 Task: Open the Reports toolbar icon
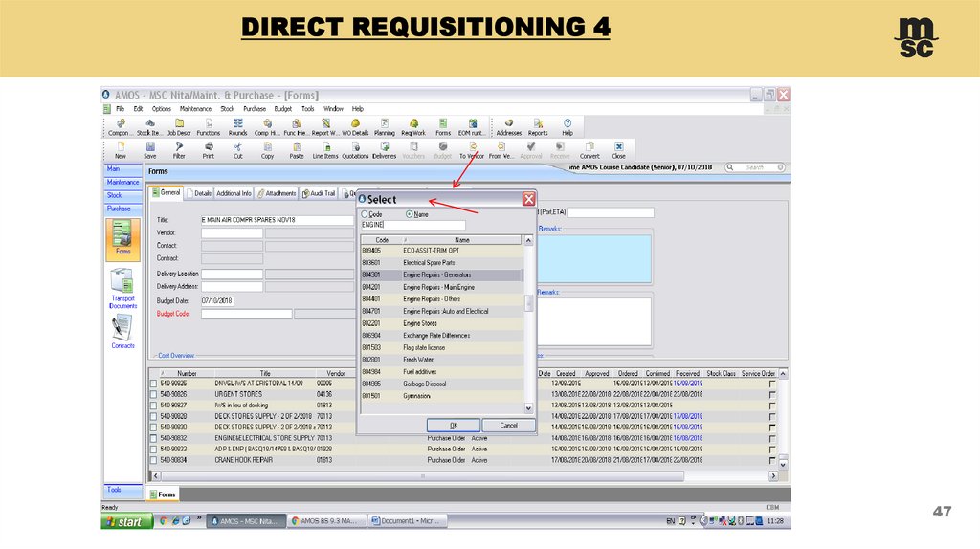point(538,127)
